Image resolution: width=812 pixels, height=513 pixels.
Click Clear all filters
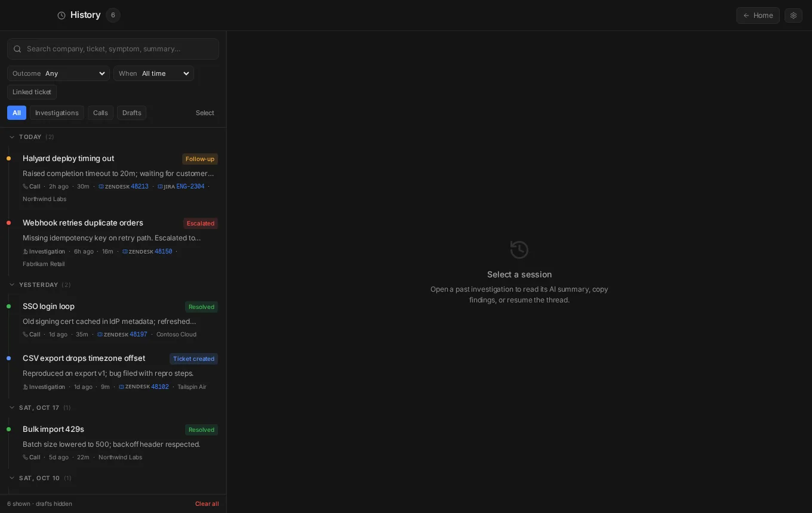click(207, 504)
